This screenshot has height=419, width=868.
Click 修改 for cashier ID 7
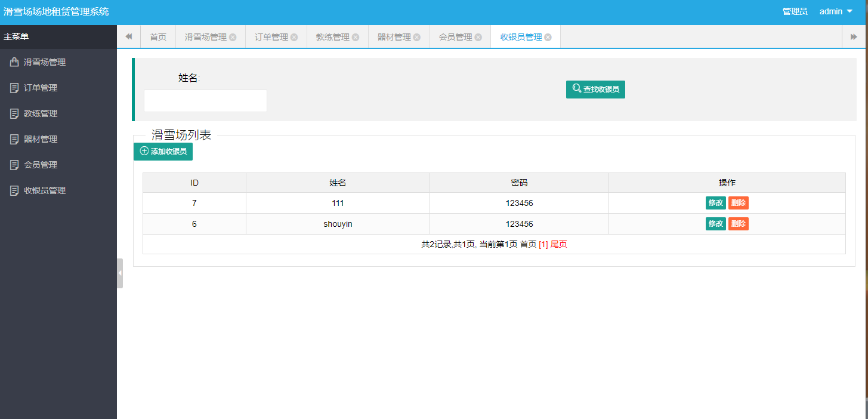coord(715,203)
